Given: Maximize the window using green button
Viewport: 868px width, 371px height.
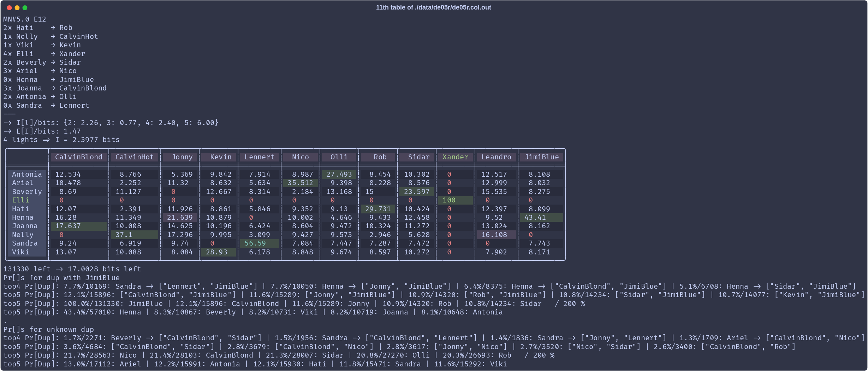Looking at the screenshot, I should [x=25, y=8].
